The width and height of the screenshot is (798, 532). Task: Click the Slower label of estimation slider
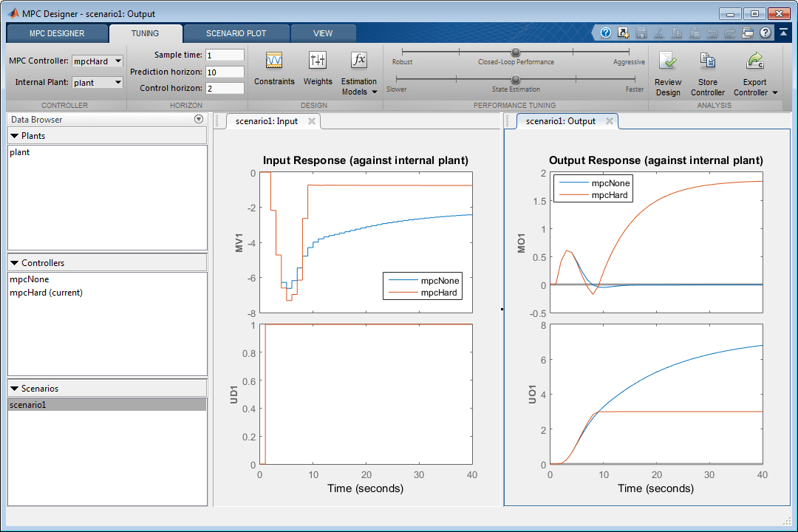[397, 89]
